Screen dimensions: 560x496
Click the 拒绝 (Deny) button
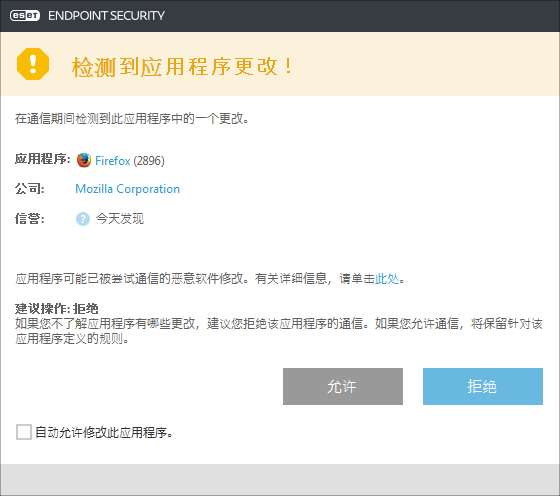(483, 386)
